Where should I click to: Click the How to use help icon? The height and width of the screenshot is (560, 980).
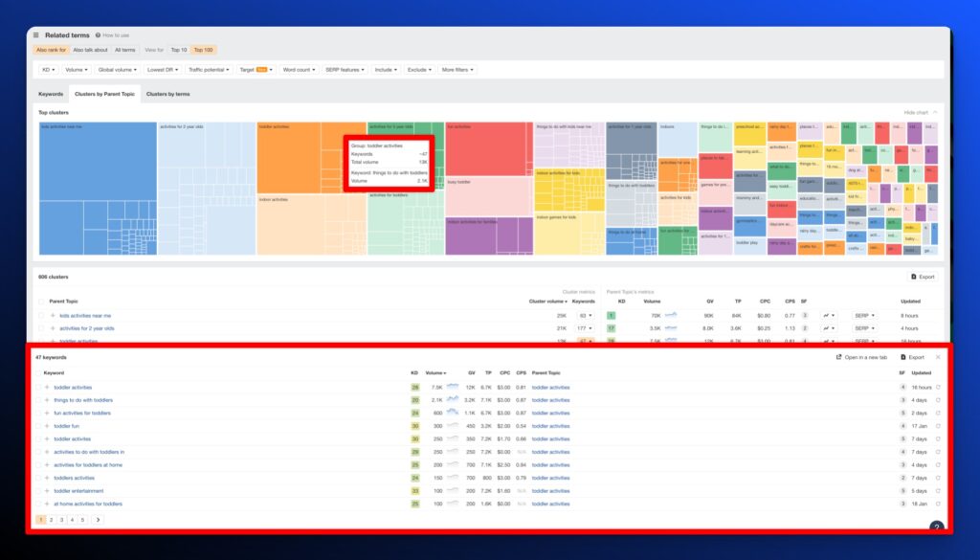[98, 35]
